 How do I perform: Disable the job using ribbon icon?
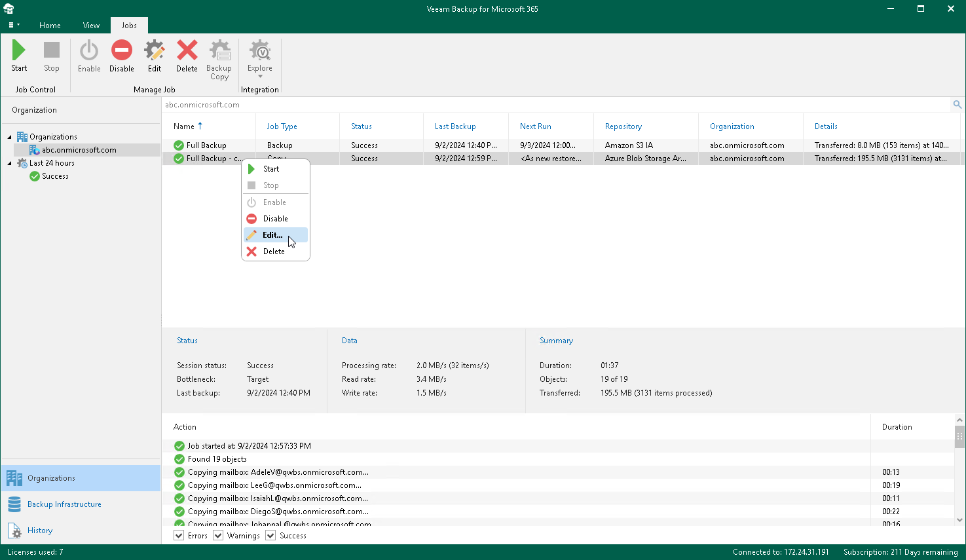tap(122, 56)
